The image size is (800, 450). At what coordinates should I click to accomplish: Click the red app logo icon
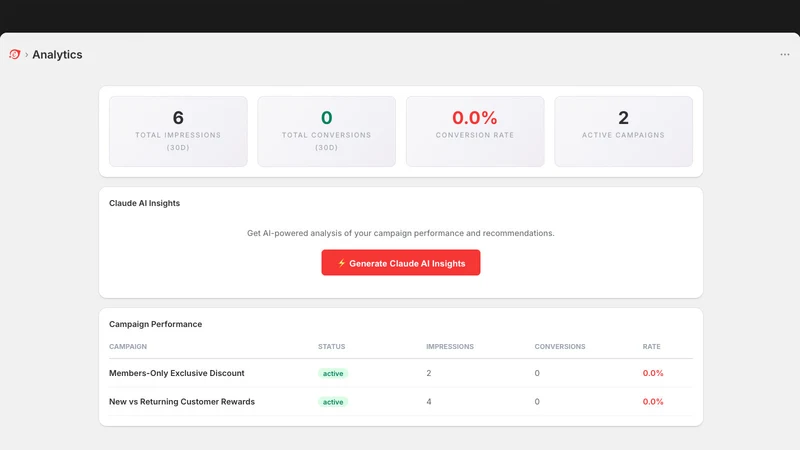click(x=14, y=54)
